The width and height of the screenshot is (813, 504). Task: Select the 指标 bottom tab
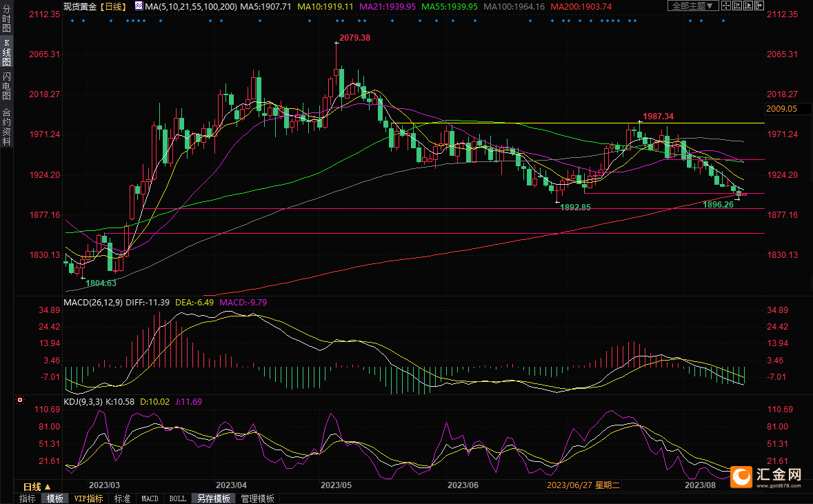(x=27, y=498)
